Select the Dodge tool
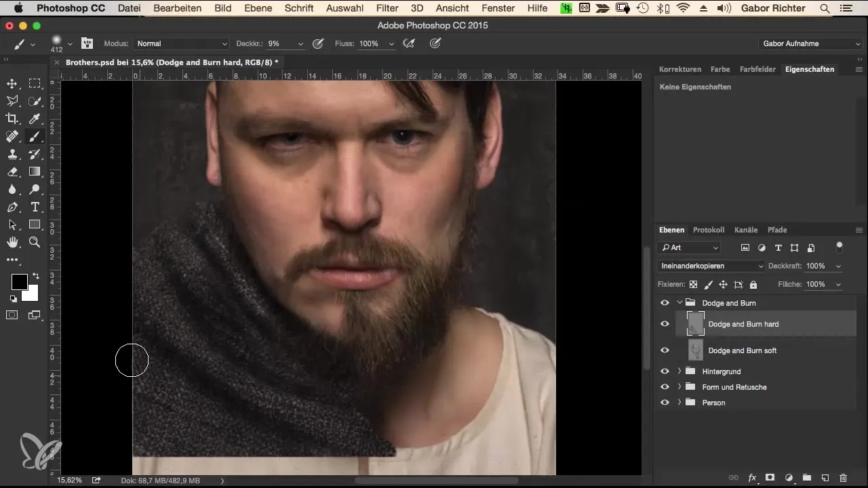This screenshot has width=868, height=488. pos(35,190)
